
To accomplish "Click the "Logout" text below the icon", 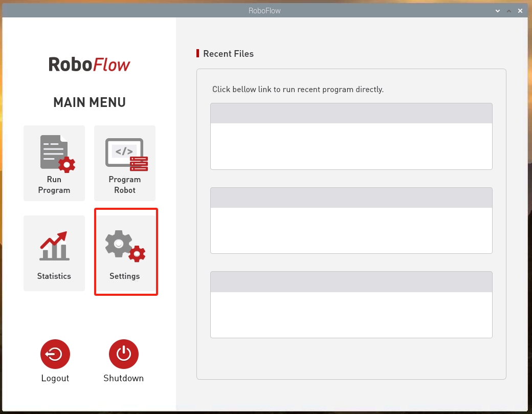I will click(55, 378).
